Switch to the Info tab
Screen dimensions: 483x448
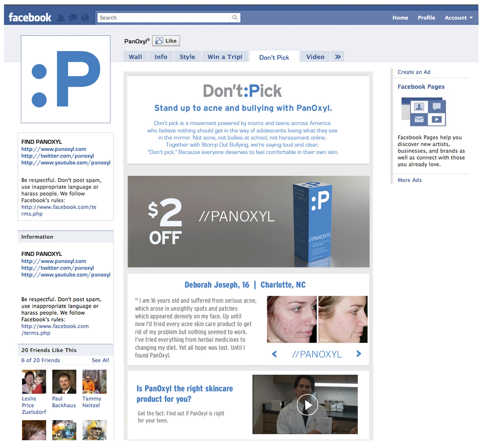[161, 57]
